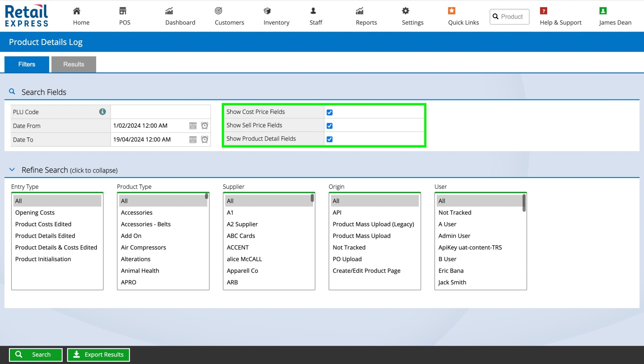The image size is (644, 364).
Task: Switch to the Results tab
Action: pyautogui.click(x=74, y=64)
